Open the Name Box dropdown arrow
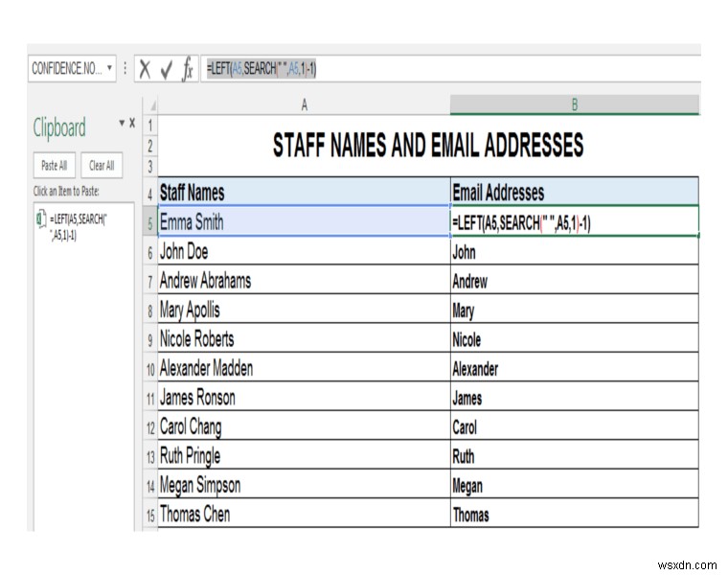 109,68
